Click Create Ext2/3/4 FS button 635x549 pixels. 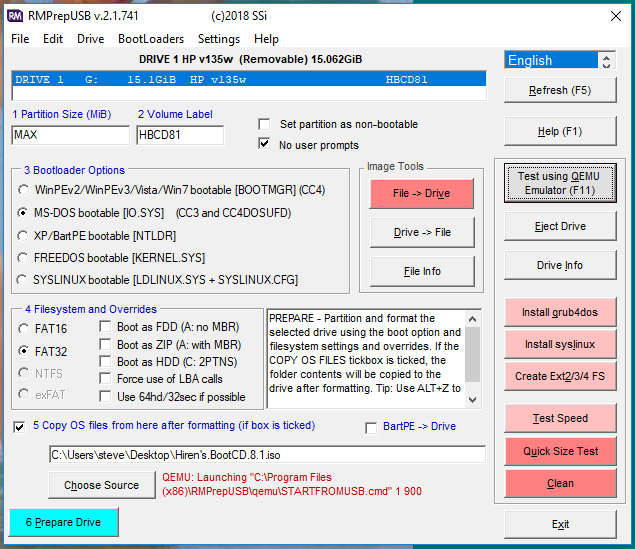point(560,376)
